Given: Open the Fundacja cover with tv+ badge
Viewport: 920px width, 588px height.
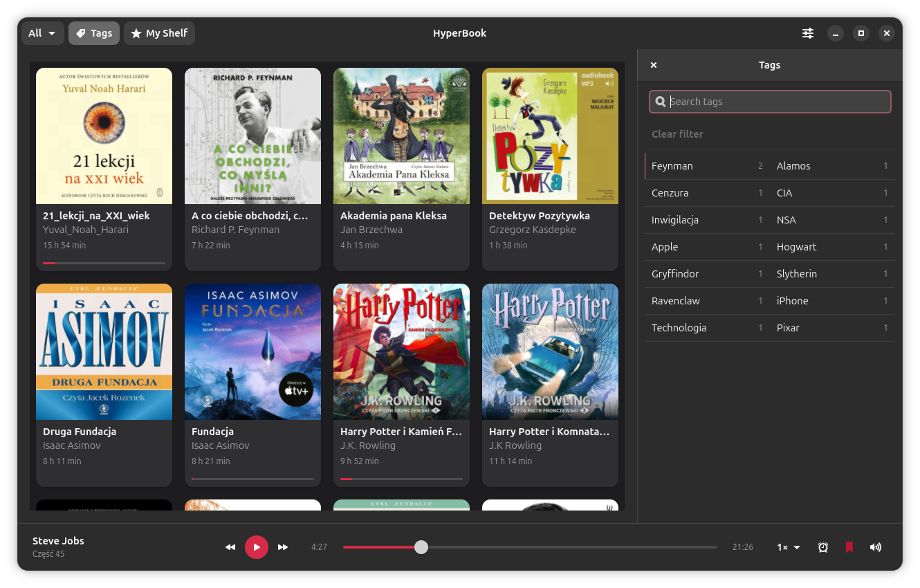Looking at the screenshot, I should (x=252, y=351).
